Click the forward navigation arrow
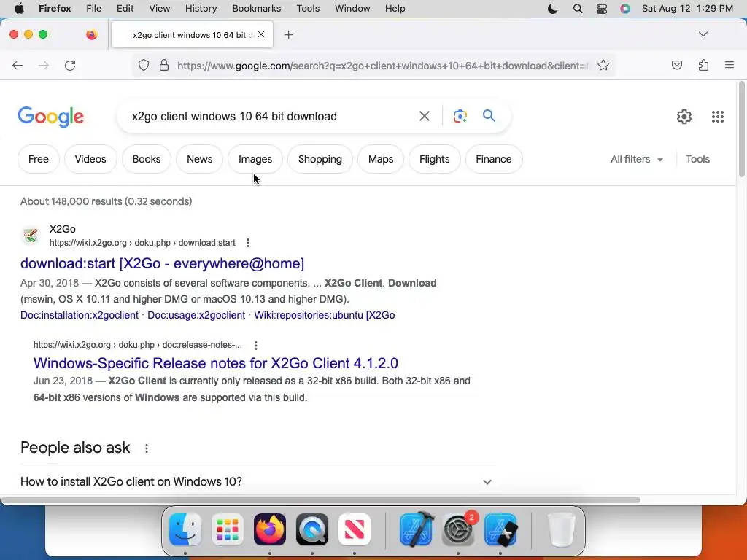 (44, 65)
